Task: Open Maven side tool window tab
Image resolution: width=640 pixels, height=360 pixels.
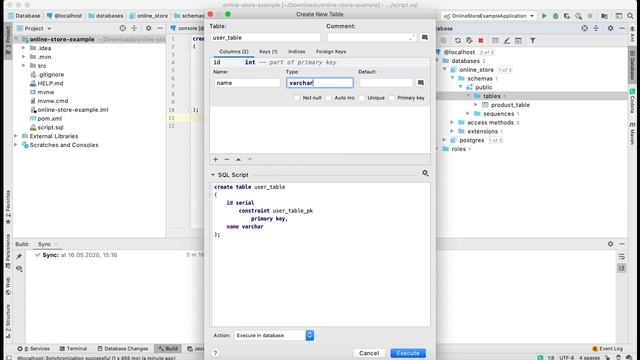Action: (632, 133)
